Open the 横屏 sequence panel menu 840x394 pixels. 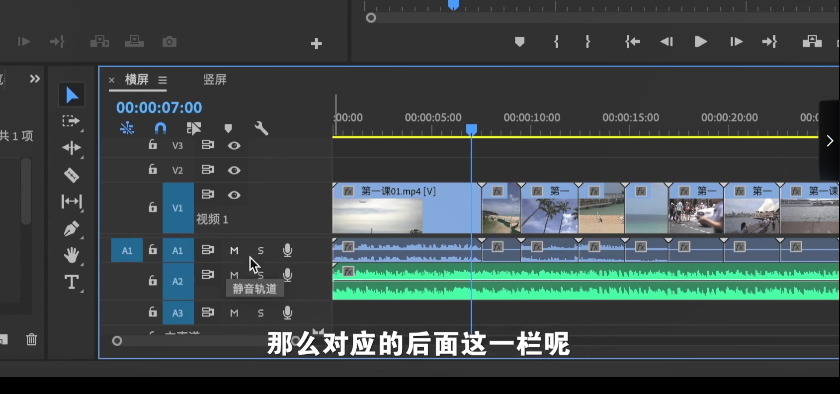coord(162,80)
